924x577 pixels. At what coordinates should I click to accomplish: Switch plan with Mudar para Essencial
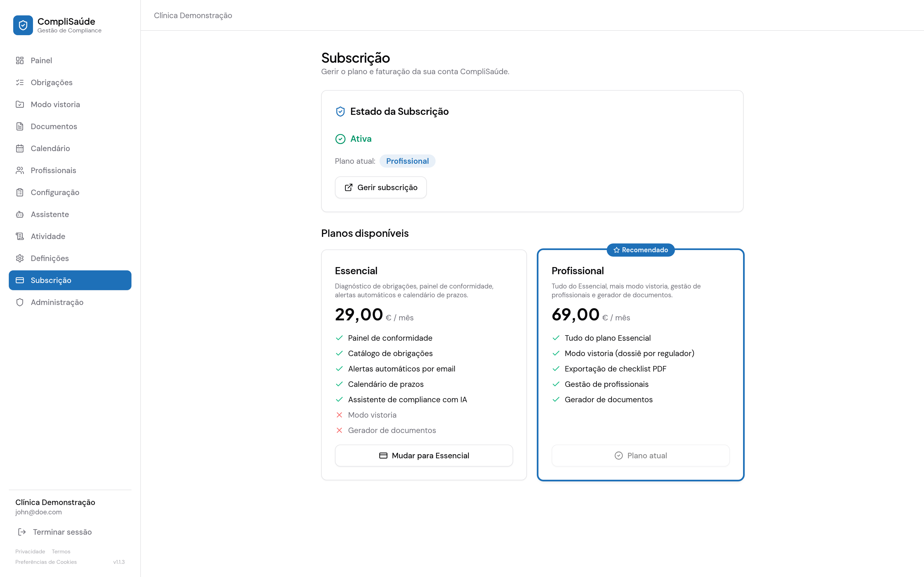coord(424,456)
